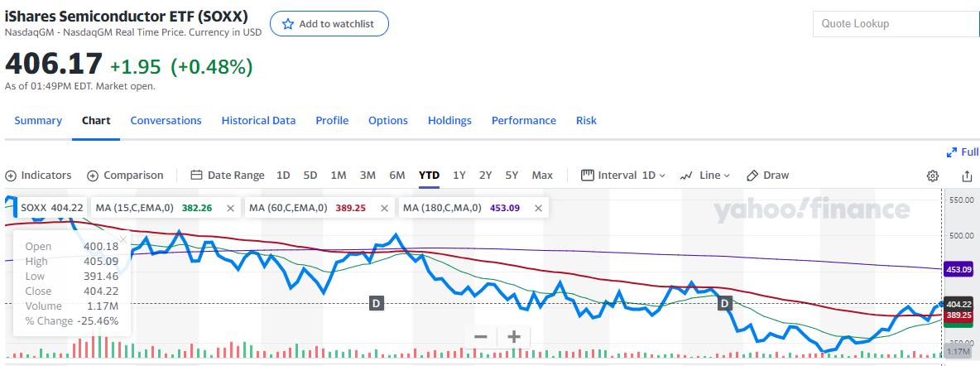Switch to the Summary tab

38,121
